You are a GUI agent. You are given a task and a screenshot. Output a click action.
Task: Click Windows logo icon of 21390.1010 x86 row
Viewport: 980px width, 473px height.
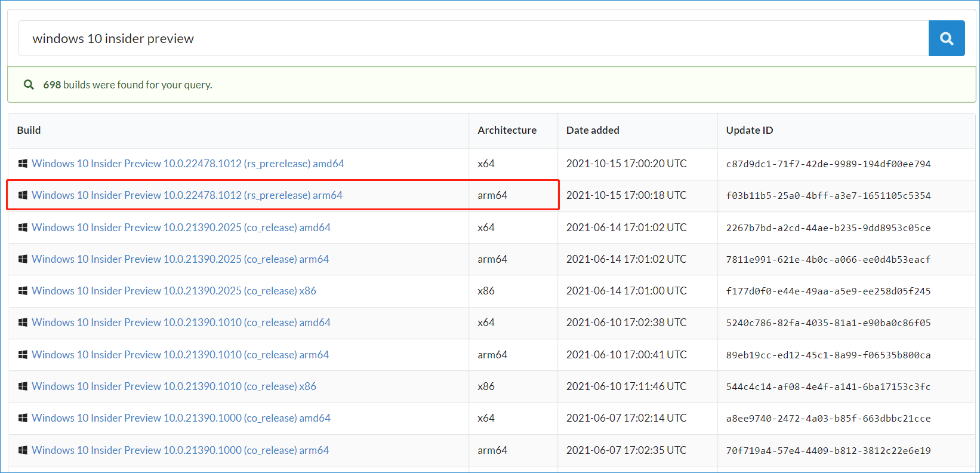[x=23, y=386]
